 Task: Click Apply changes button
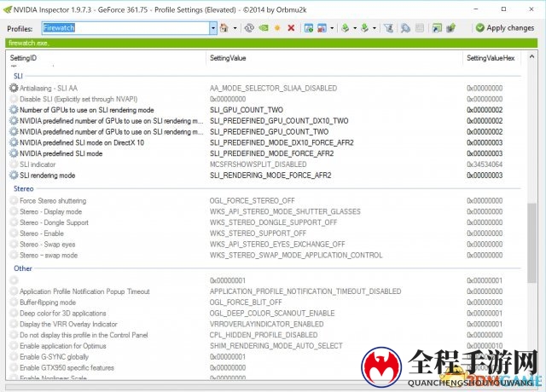coord(505,28)
